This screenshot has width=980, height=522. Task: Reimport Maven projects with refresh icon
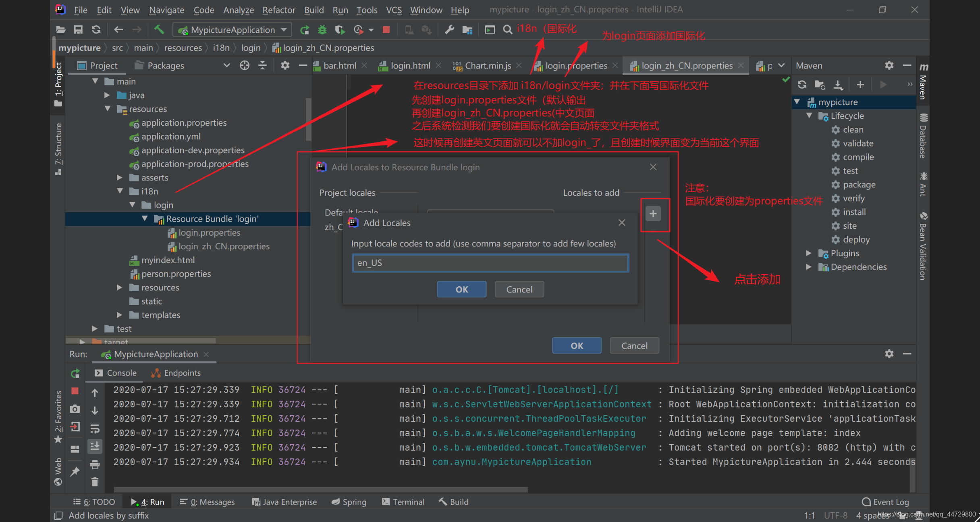tap(802, 85)
